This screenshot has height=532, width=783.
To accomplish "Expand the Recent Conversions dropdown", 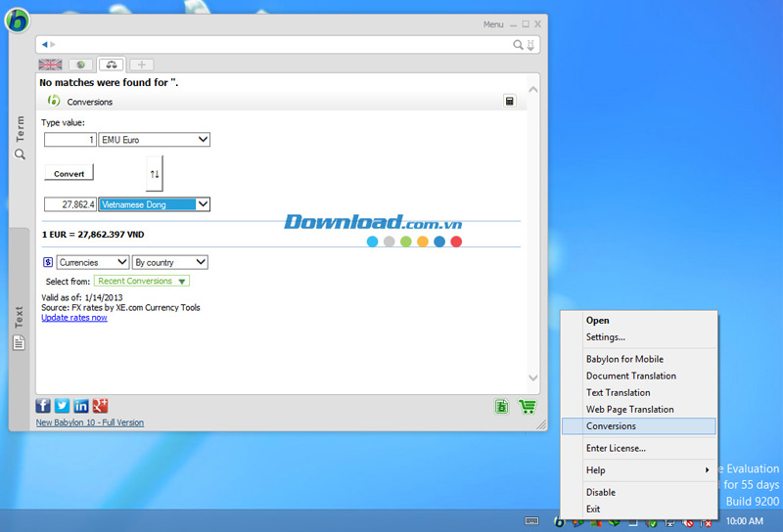I will 142,281.
